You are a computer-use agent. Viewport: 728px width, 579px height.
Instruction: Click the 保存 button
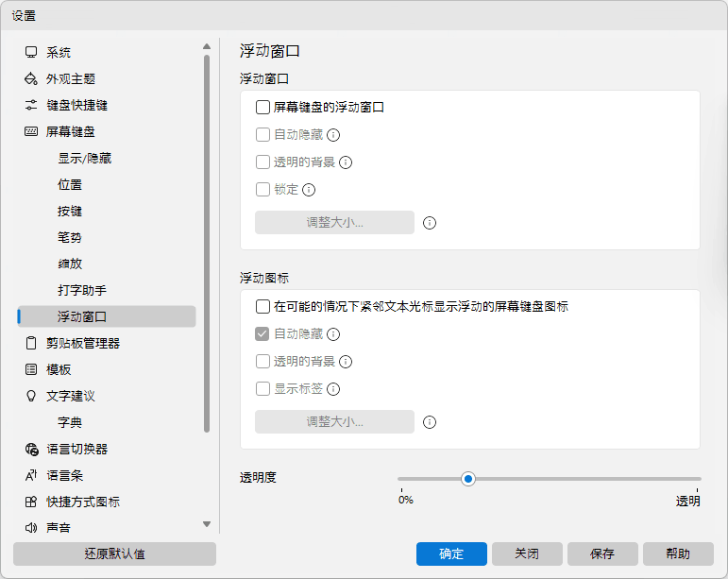pyautogui.click(x=602, y=553)
